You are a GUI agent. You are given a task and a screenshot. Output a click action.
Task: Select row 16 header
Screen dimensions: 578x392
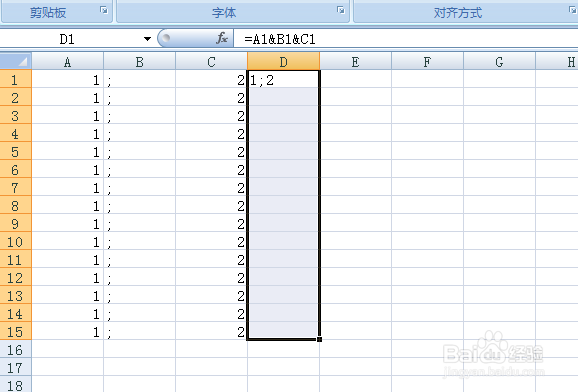pyautogui.click(x=15, y=349)
